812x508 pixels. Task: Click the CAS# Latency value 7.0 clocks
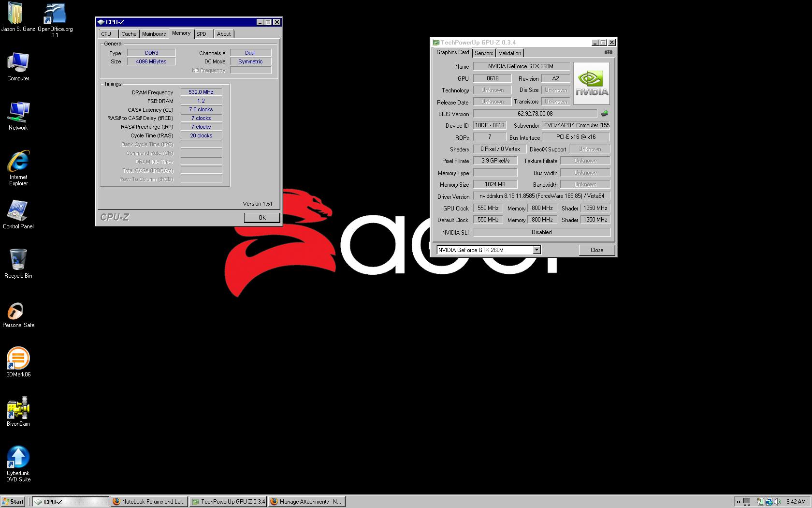[201, 109]
